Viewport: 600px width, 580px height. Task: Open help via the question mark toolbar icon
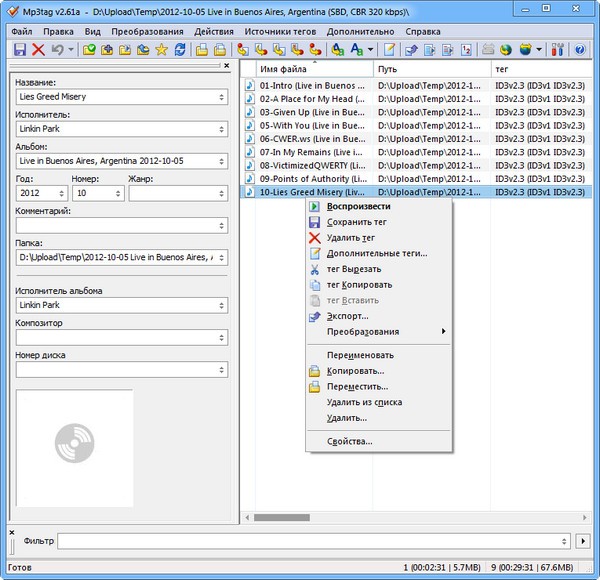579,49
